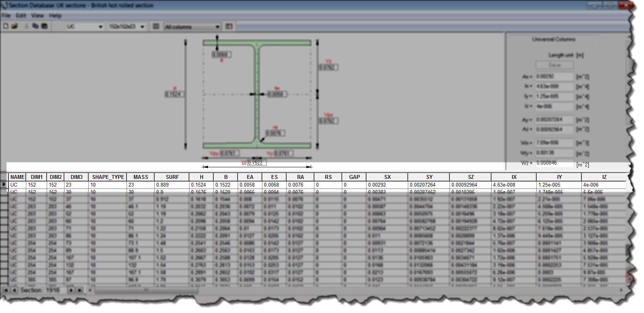Click the table columns grid icon
644x313 pixels.
coord(156,26)
